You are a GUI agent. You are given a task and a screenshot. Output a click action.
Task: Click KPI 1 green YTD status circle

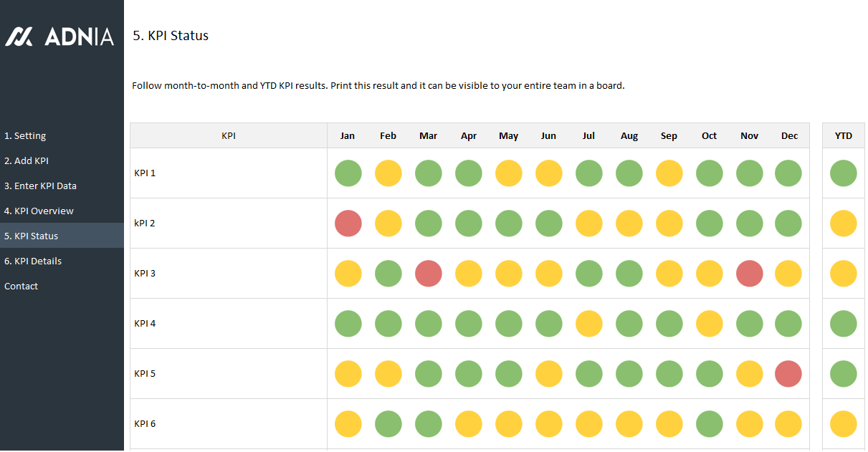(844, 173)
